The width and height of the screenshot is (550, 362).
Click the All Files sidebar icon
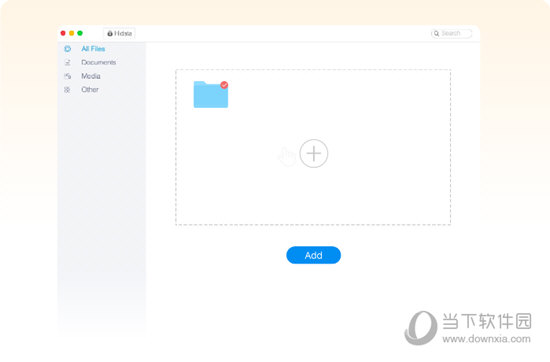tap(67, 49)
